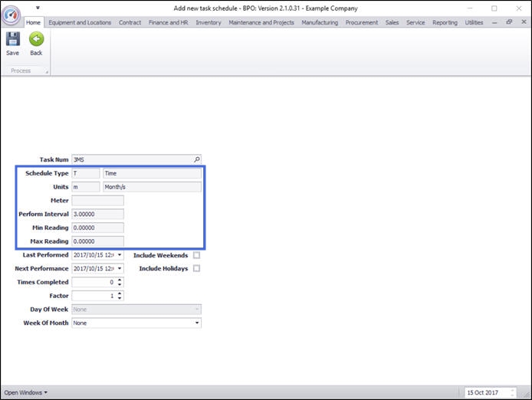Open the Sales tab
The height and width of the screenshot is (400, 532).
coord(392,22)
